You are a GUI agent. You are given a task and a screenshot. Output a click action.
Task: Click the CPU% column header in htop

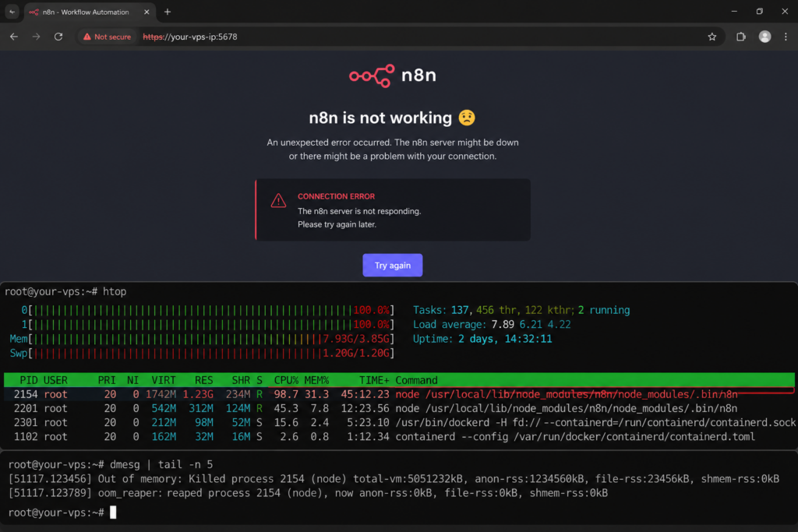(286, 380)
